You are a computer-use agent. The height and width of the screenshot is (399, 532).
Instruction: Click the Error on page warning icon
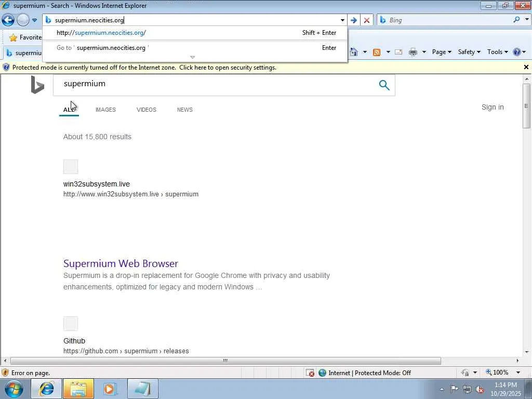tap(5, 373)
